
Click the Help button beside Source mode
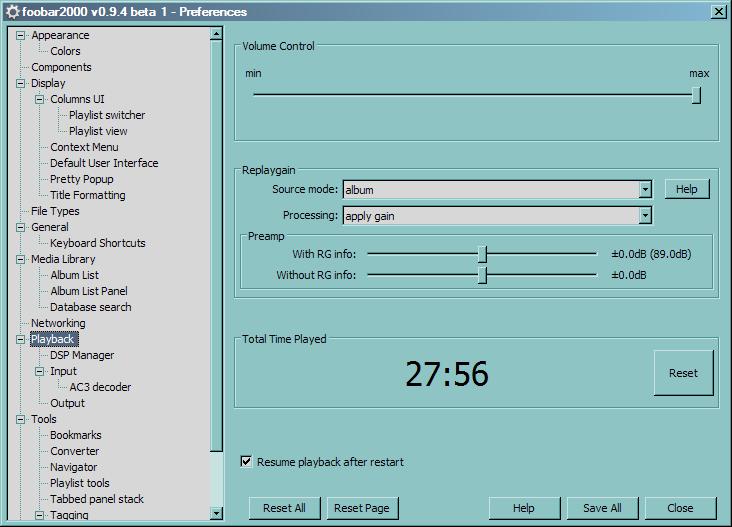(x=686, y=189)
